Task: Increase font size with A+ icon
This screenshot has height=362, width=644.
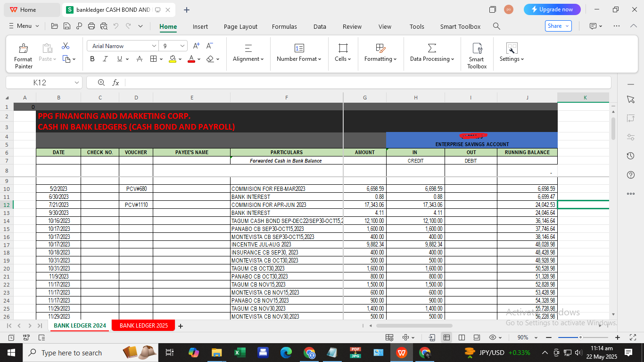Action: [197, 46]
